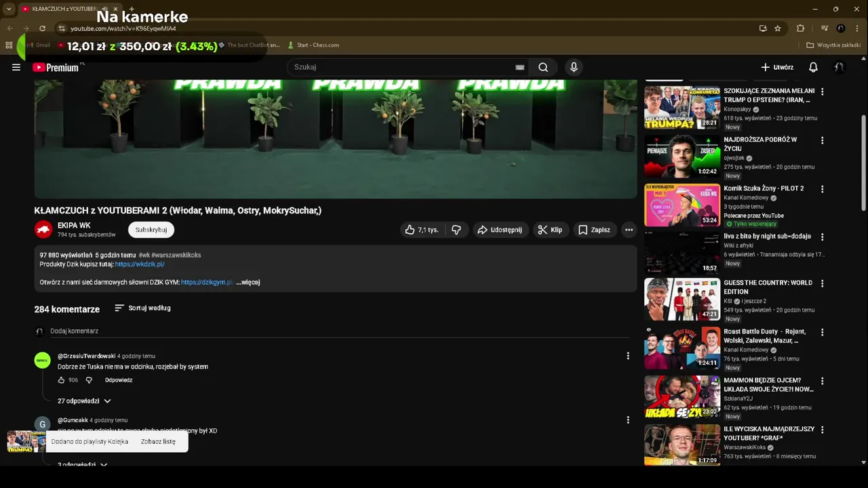868x488 pixels.
Task: Activate voice search microphone
Action: pyautogui.click(x=574, y=67)
